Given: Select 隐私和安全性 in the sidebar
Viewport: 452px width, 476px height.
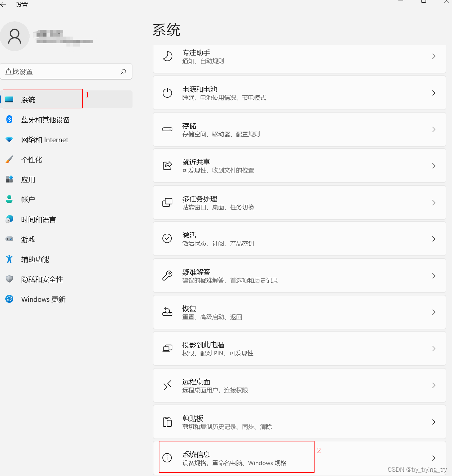Looking at the screenshot, I should (42, 279).
